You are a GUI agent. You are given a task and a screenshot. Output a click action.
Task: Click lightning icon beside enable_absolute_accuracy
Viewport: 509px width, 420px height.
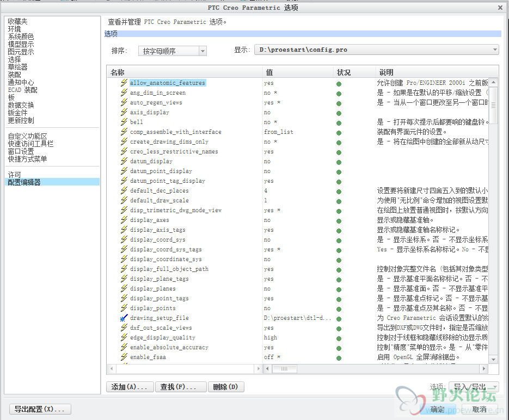click(x=124, y=347)
